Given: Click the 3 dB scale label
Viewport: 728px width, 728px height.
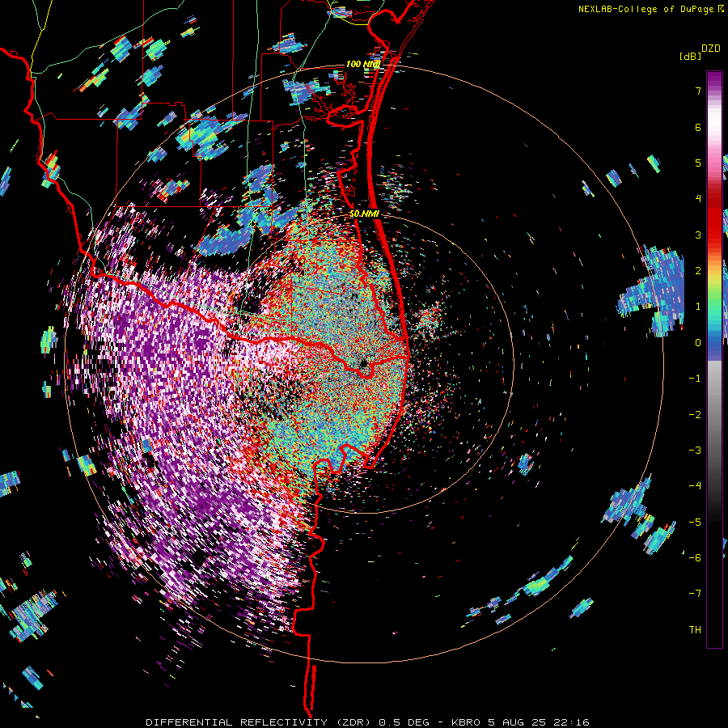Looking at the screenshot, I should point(698,235).
